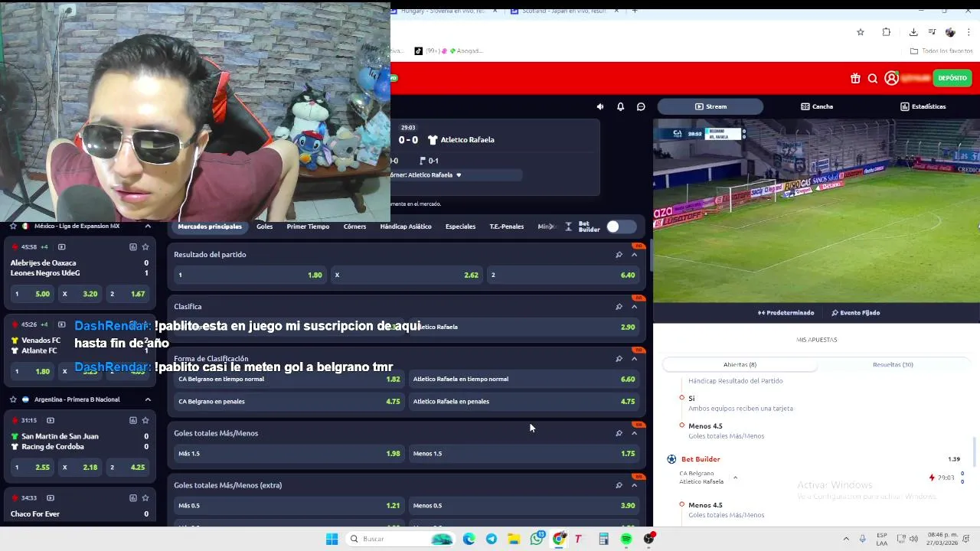Open the stream icon for the Alebrijes de Oaxaca match
980x551 pixels.
62,247
